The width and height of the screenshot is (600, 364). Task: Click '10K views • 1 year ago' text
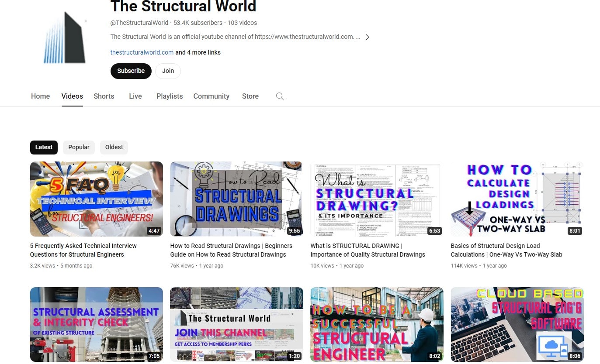337,266
